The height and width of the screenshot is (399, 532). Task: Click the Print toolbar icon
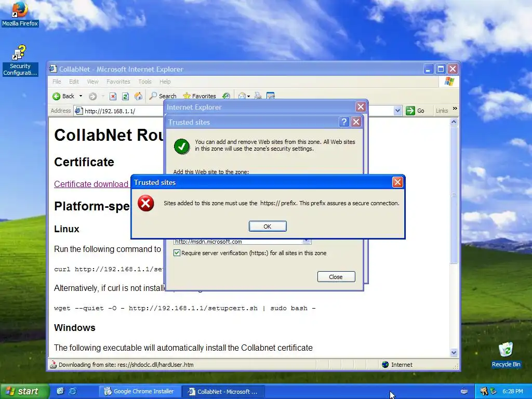[258, 96]
